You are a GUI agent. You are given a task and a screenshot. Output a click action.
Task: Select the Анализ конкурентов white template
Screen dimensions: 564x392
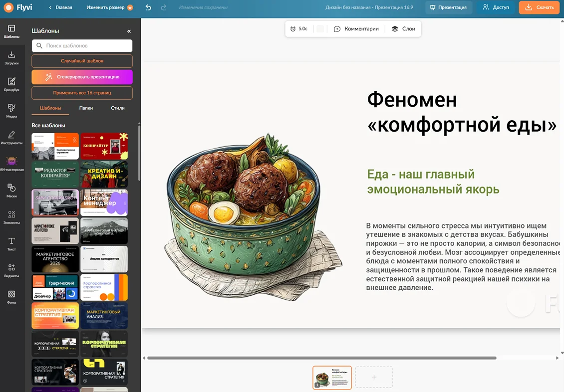104,259
